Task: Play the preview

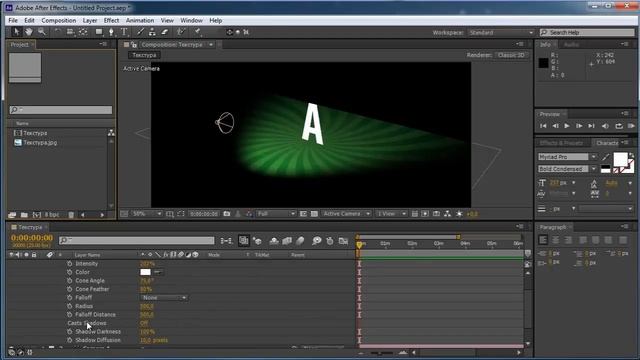Action: 567,126
